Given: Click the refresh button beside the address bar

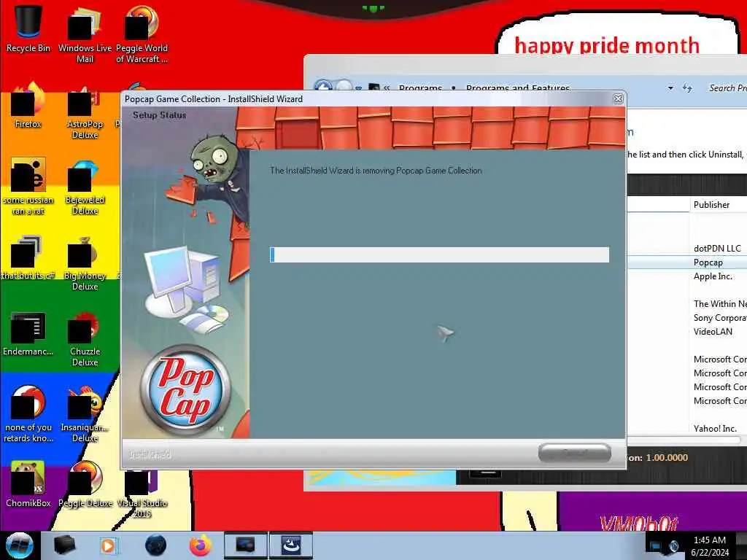Looking at the screenshot, I should tap(687, 88).
